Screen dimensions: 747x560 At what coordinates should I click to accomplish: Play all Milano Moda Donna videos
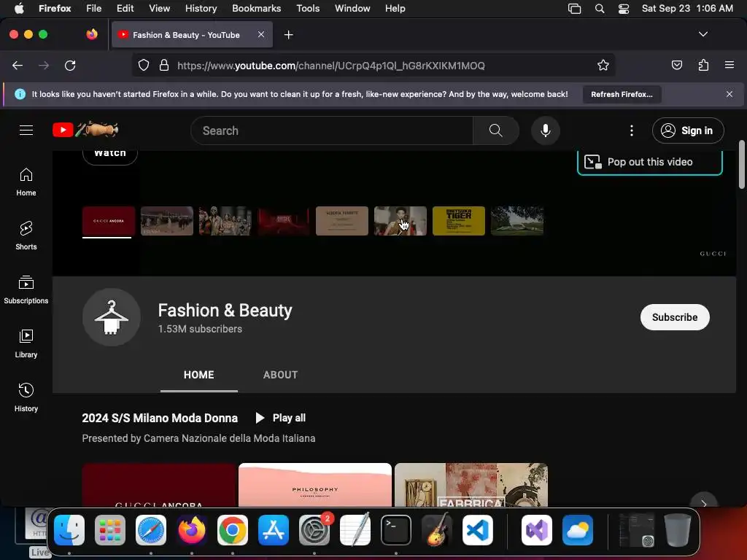[281, 418]
